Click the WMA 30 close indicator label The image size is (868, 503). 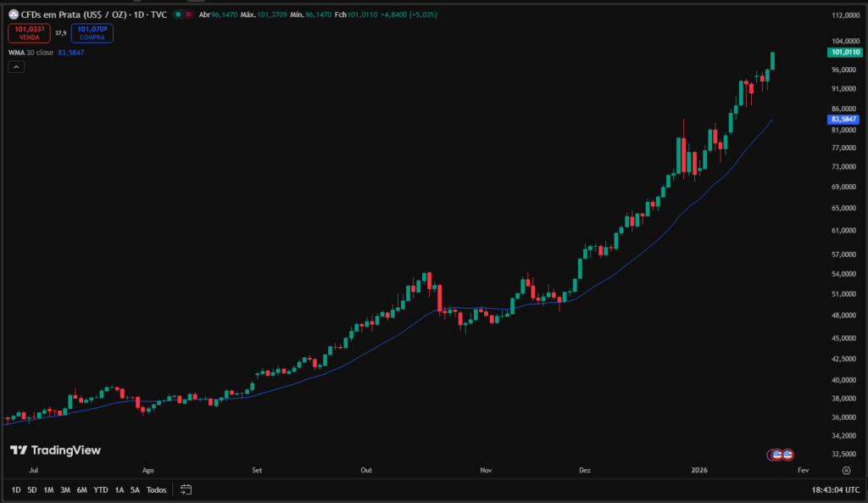coord(31,53)
